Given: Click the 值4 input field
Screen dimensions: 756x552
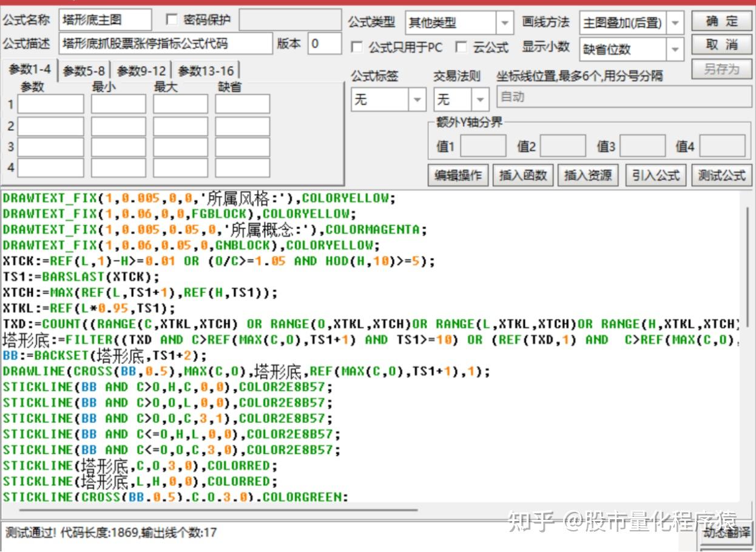Looking at the screenshot, I should point(723,146).
